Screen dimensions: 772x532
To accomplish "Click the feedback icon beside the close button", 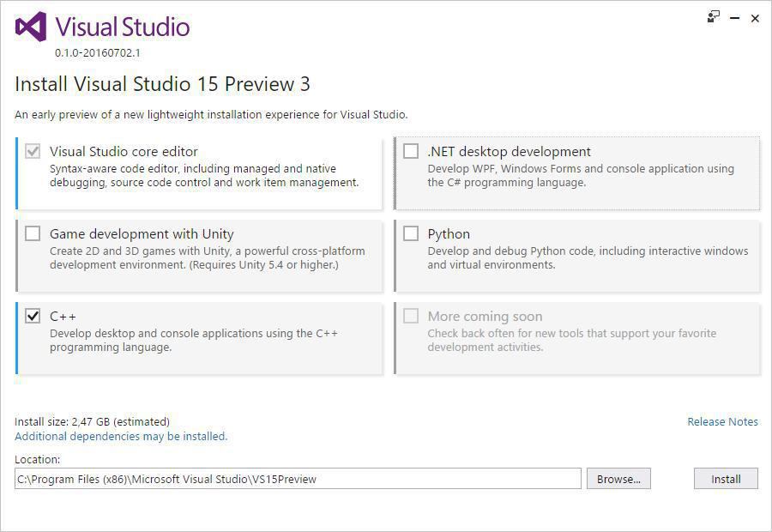I will [714, 17].
